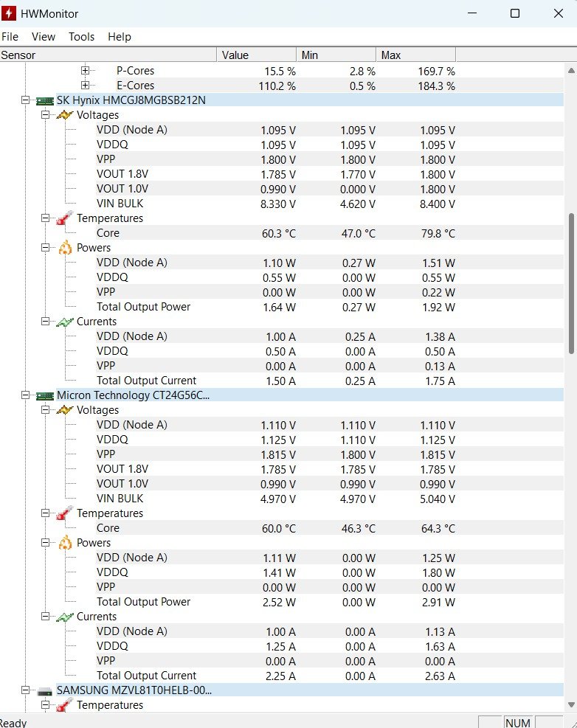Image resolution: width=577 pixels, height=728 pixels.
Task: Click the Value column header
Action: (257, 55)
